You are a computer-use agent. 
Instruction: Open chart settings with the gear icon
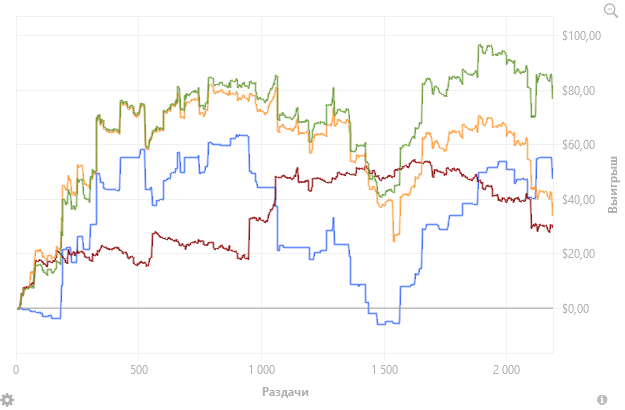pyautogui.click(x=7, y=399)
